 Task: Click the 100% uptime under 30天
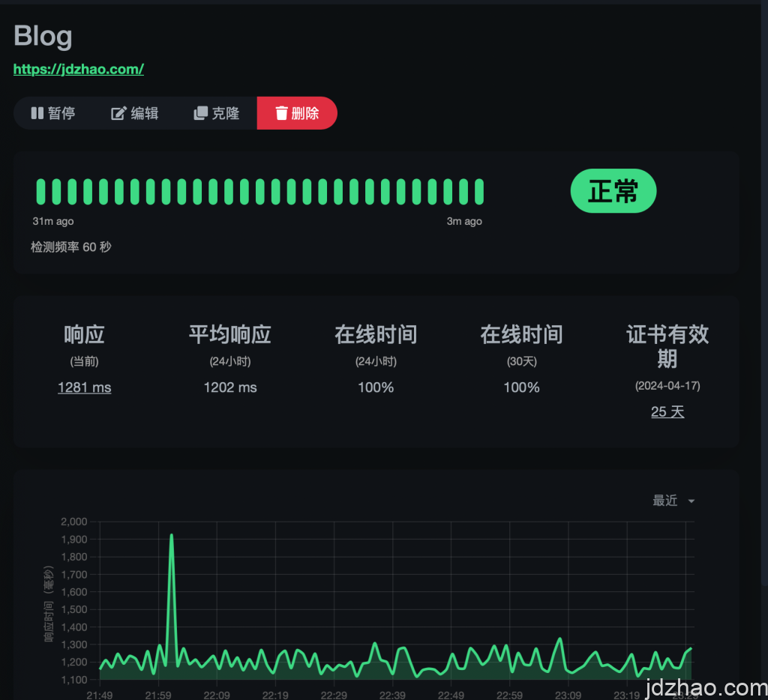tap(521, 387)
